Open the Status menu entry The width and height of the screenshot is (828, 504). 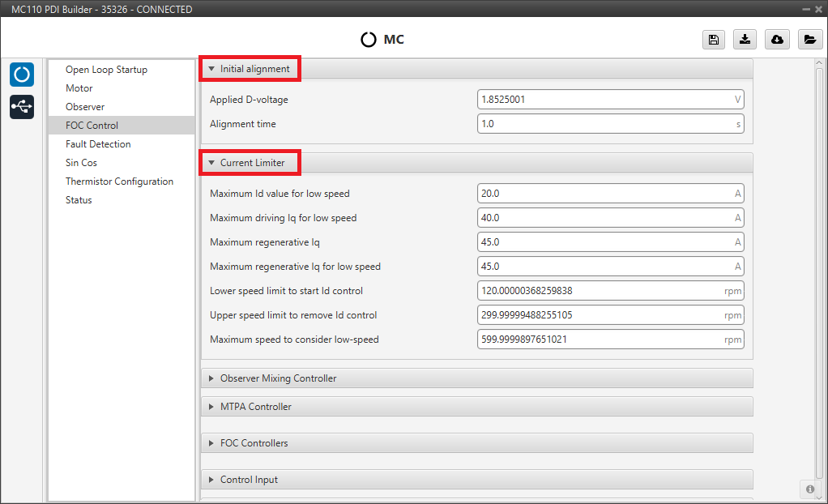[79, 200]
